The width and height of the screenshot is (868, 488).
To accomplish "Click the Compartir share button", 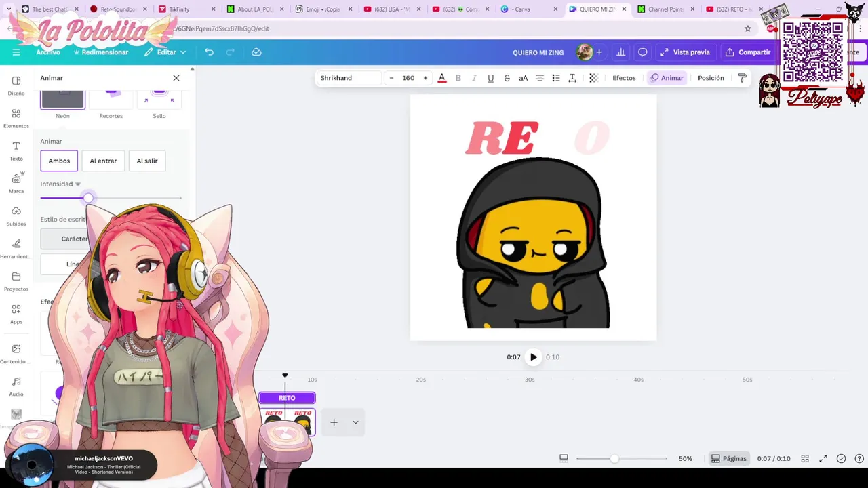I will pyautogui.click(x=748, y=52).
